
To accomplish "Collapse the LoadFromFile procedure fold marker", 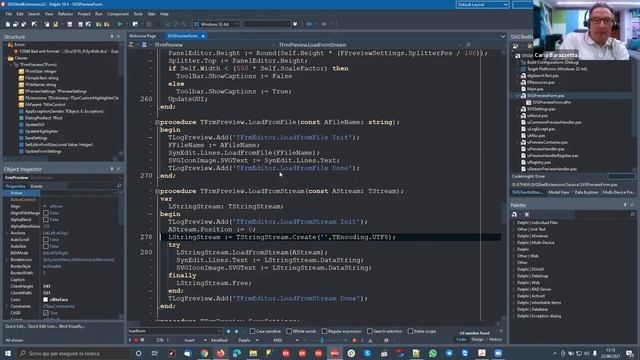I will tap(157, 122).
